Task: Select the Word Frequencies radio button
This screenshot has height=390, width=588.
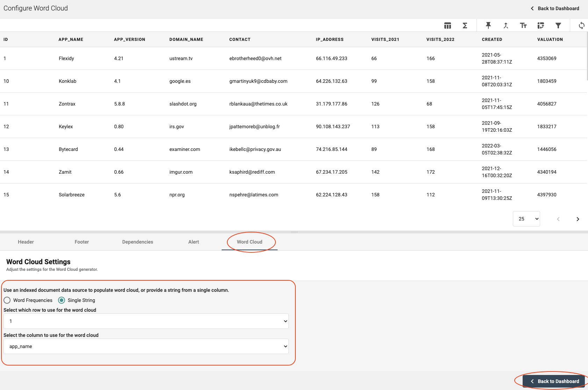Action: coord(7,300)
